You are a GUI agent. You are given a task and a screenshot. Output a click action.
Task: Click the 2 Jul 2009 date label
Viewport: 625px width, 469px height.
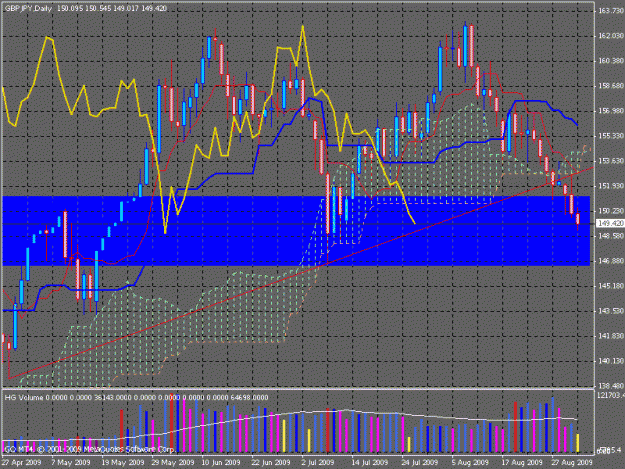point(318,463)
